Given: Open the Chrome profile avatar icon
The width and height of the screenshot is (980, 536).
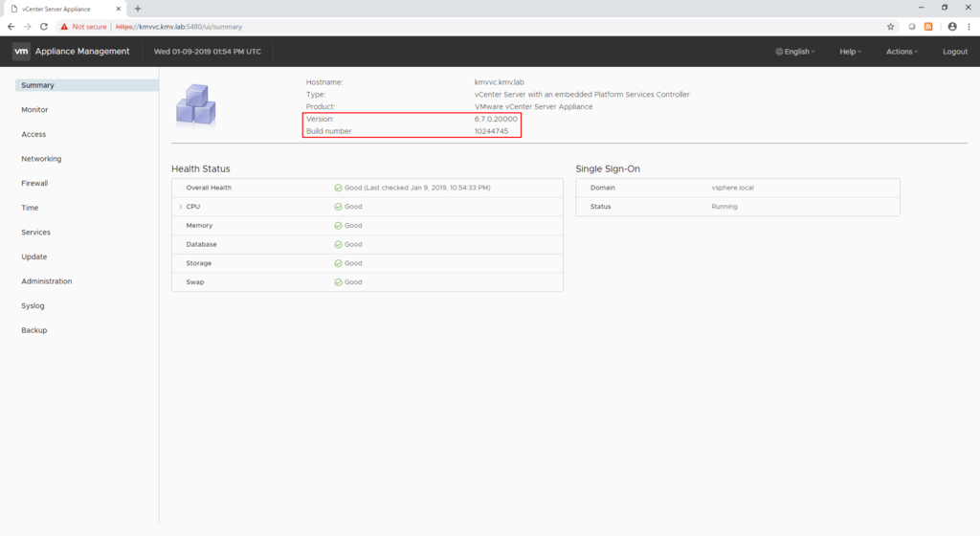Looking at the screenshot, I should point(952,26).
